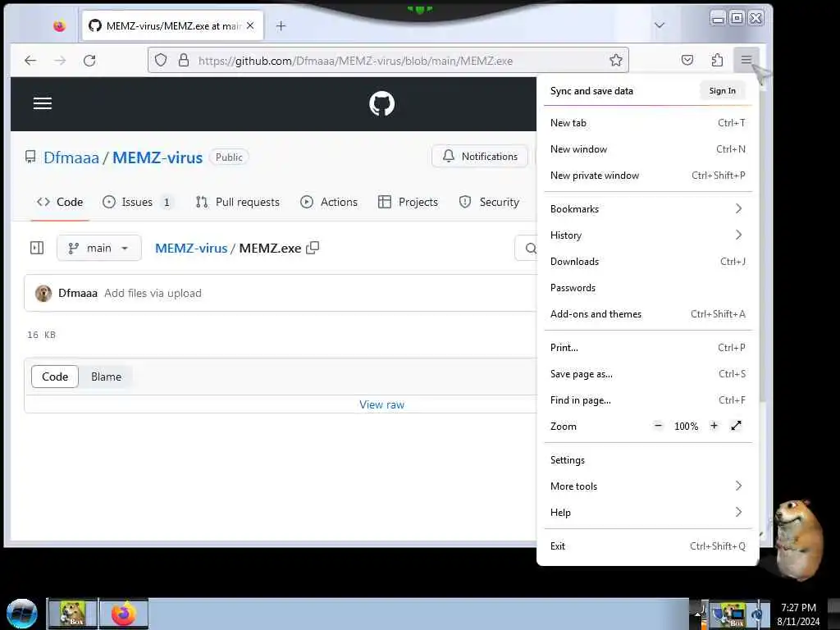Screen dimensions: 840x630
Task: Open Downloads from the menu
Action: click(x=648, y=261)
